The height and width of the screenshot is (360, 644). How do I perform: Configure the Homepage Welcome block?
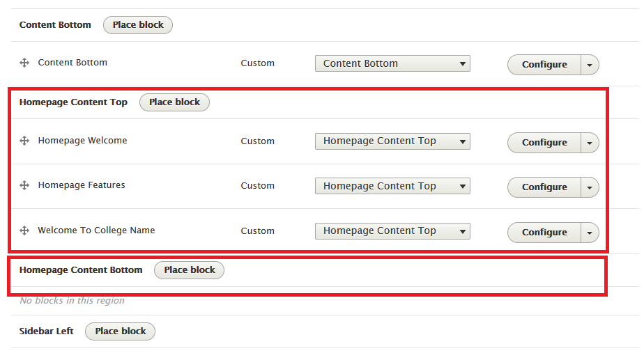[544, 142]
